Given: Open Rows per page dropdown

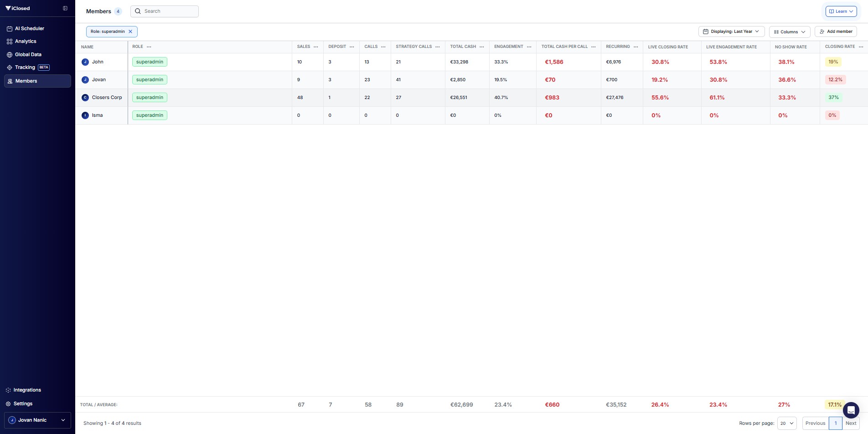Looking at the screenshot, I should (x=787, y=423).
